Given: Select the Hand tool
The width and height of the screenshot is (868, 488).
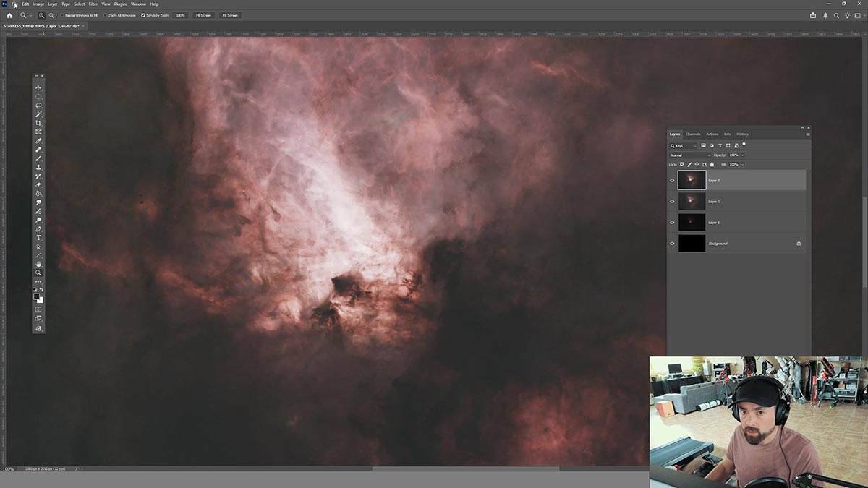Looking at the screenshot, I should click(38, 264).
